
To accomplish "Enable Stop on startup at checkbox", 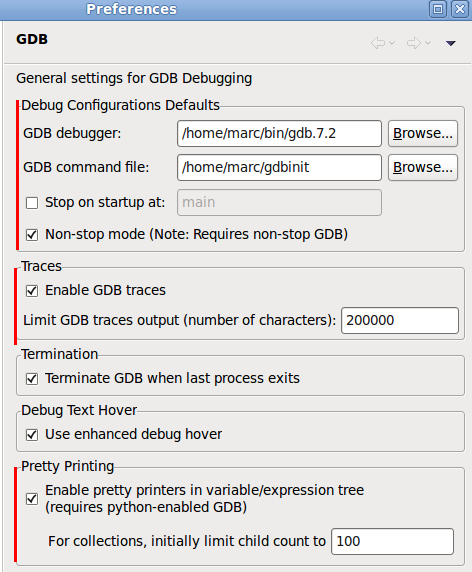I will (x=32, y=203).
